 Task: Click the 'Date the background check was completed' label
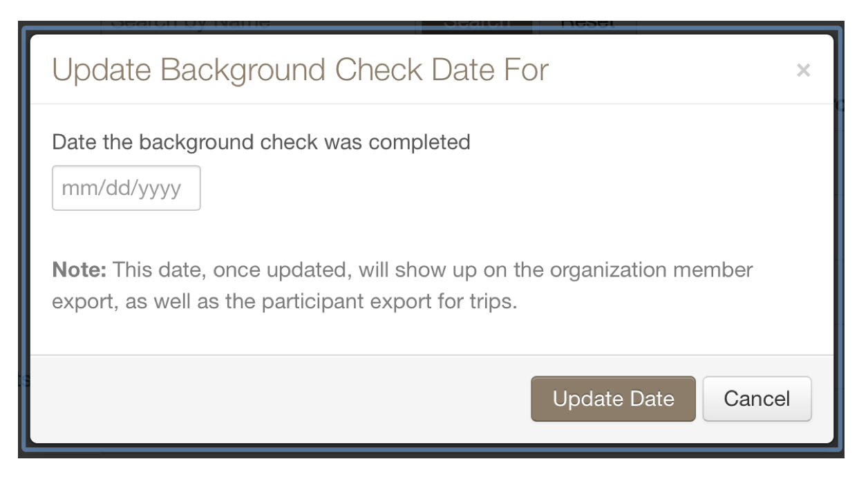tap(261, 142)
